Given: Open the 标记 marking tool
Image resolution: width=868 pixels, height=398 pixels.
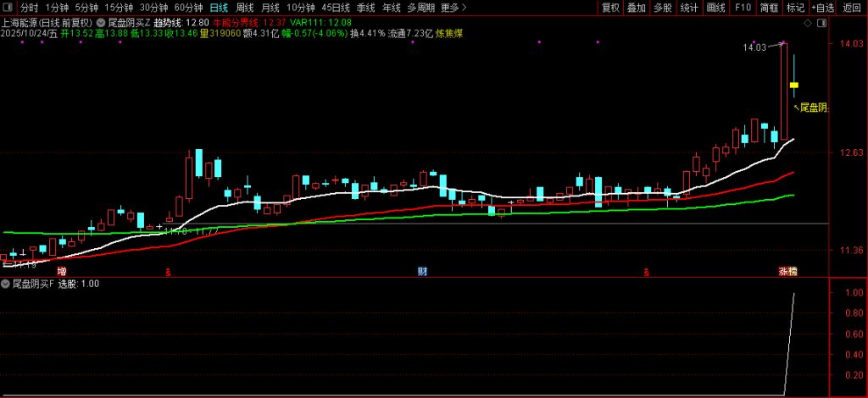Looking at the screenshot, I should coord(794,8).
